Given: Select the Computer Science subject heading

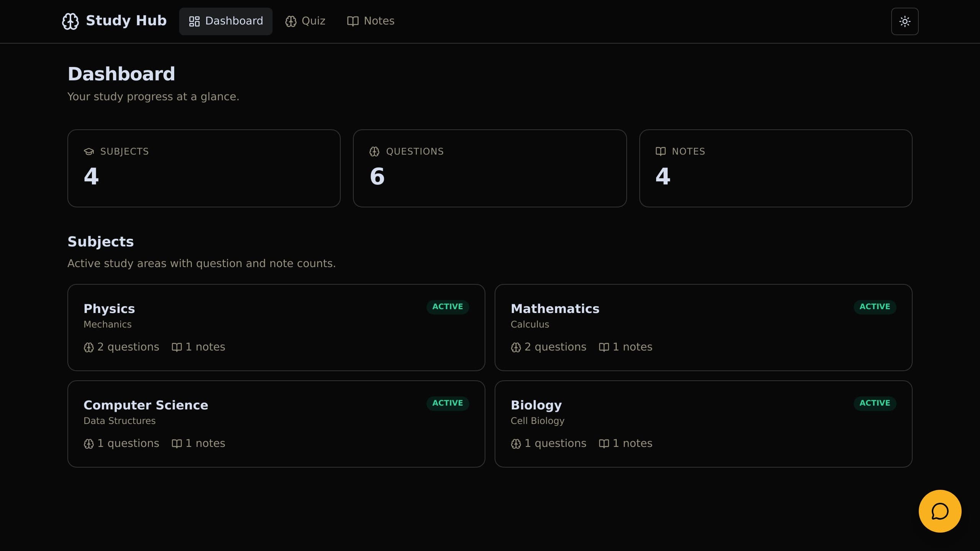Looking at the screenshot, I should click(146, 405).
